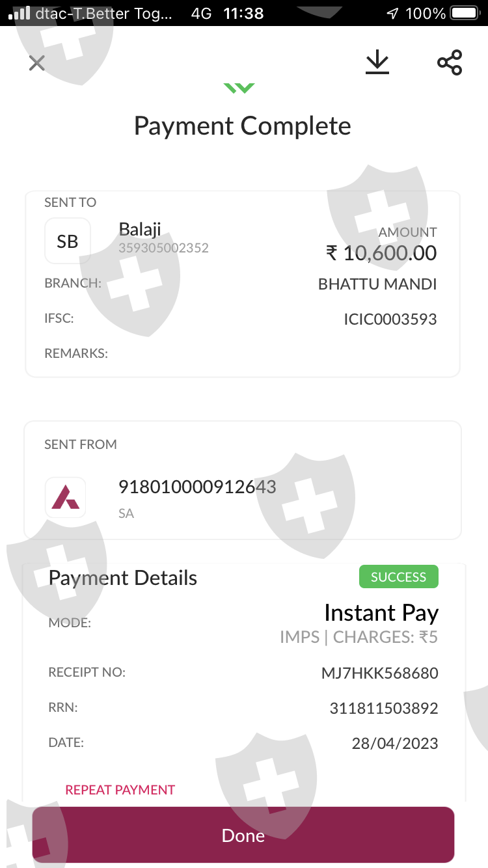The image size is (488, 868).
Task: Select the receipt number MJ7HKK568680
Action: pyautogui.click(x=380, y=673)
